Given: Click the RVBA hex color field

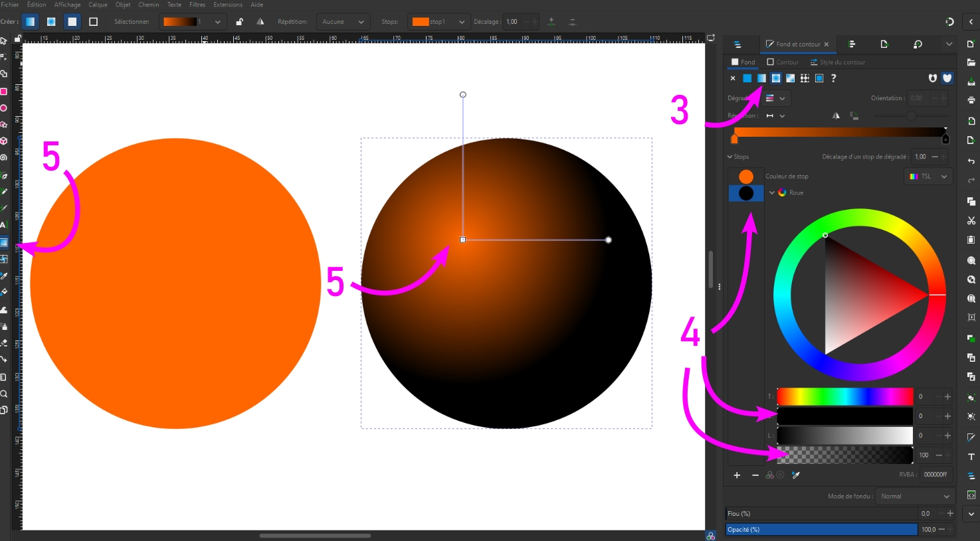Looking at the screenshot, I should (935, 475).
